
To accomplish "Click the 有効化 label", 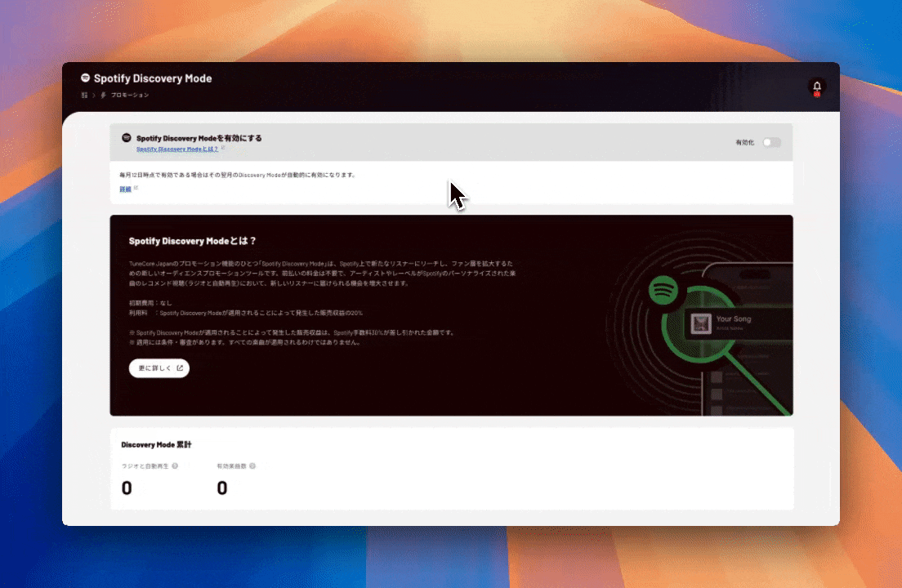I will click(745, 143).
